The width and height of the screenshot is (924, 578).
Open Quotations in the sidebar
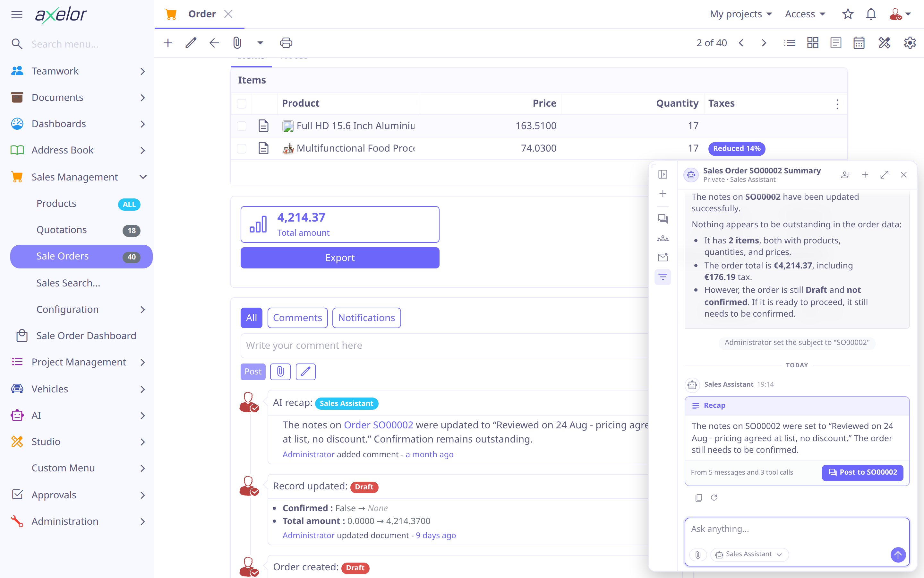[x=81, y=230]
